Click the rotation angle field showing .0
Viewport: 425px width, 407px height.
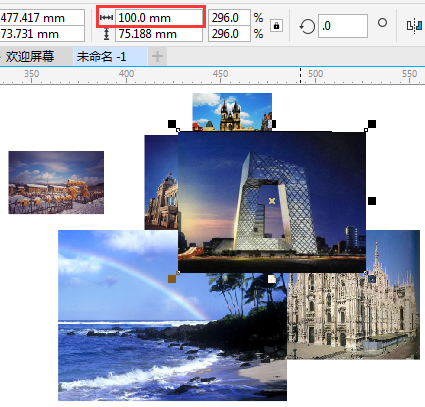(x=343, y=26)
